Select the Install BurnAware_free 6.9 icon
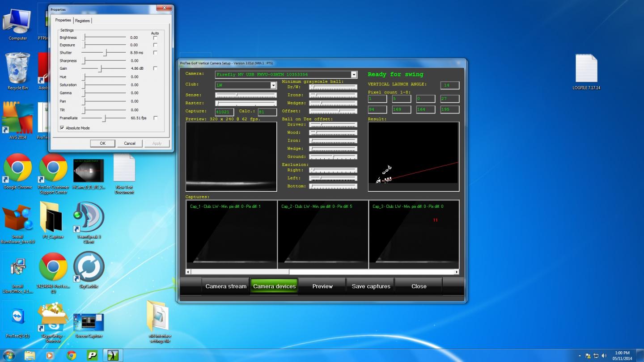The width and height of the screenshot is (644, 362). coord(18,223)
